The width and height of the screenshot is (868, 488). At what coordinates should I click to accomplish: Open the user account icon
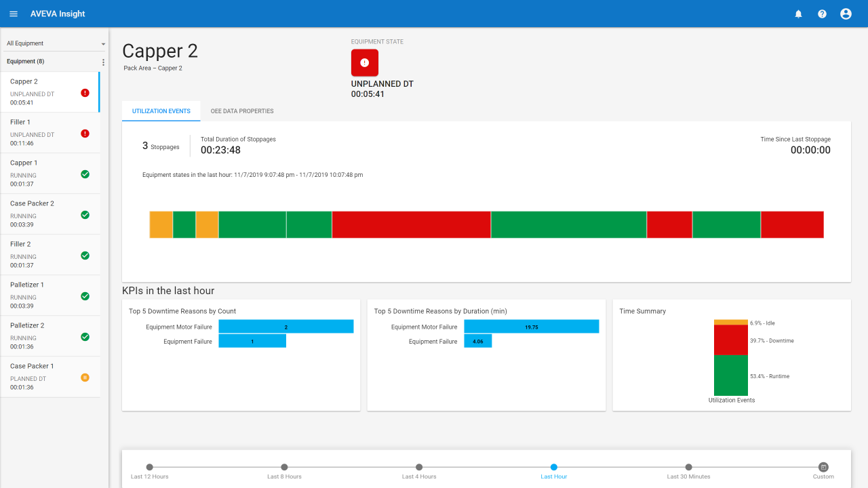coord(846,14)
